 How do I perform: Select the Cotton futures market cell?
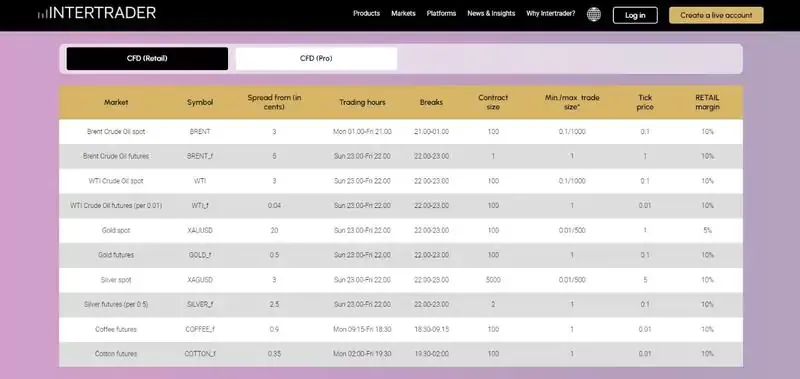click(x=116, y=354)
